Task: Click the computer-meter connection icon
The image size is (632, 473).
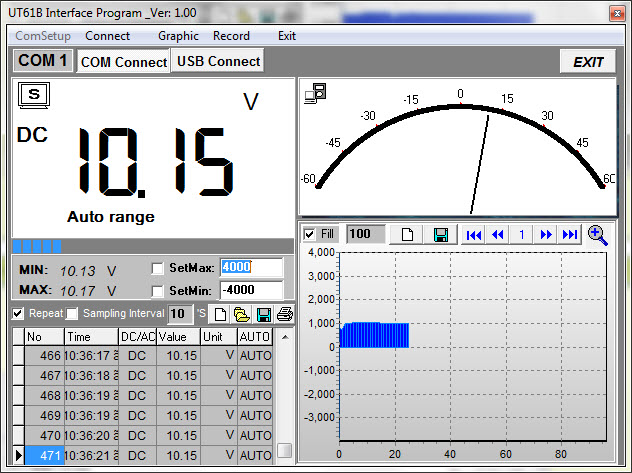Action: [315, 93]
